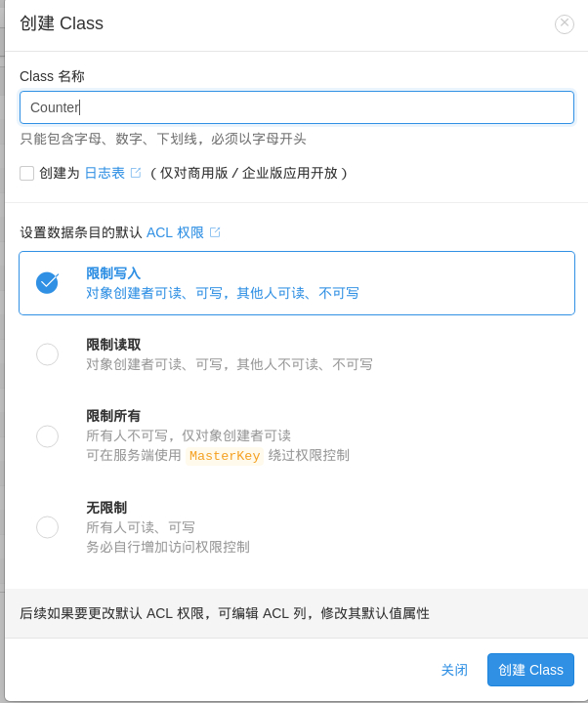
Task: Click the 限制所有 option heading
Action: (113, 416)
